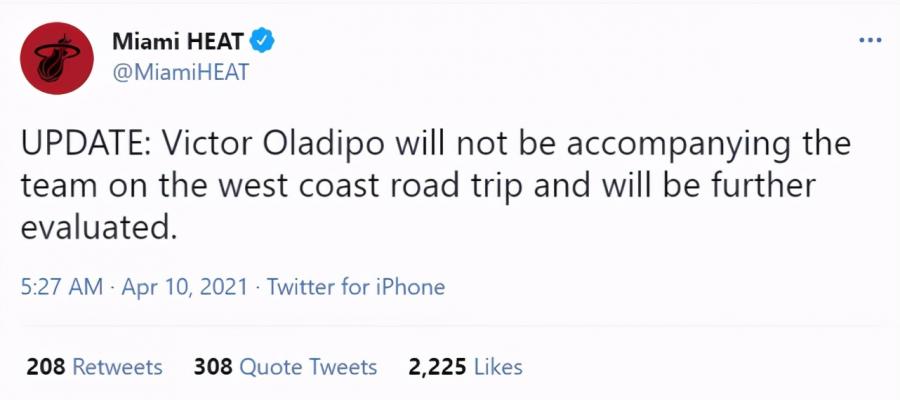The height and width of the screenshot is (400, 900).
Task: Click the blue verified badge checkmark
Action: [263, 41]
